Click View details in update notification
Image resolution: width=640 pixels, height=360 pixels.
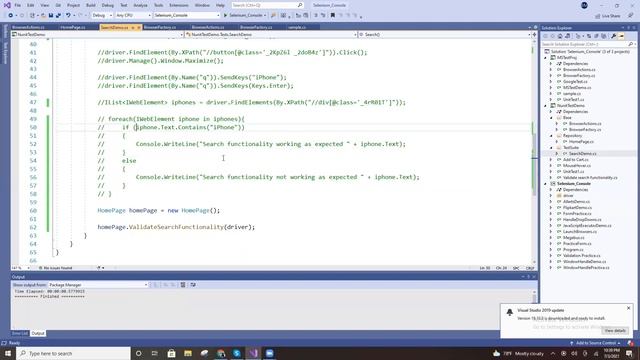click(615, 330)
